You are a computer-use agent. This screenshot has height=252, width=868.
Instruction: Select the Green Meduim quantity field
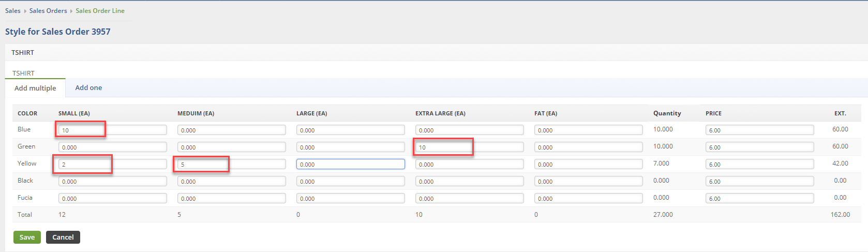click(x=232, y=147)
